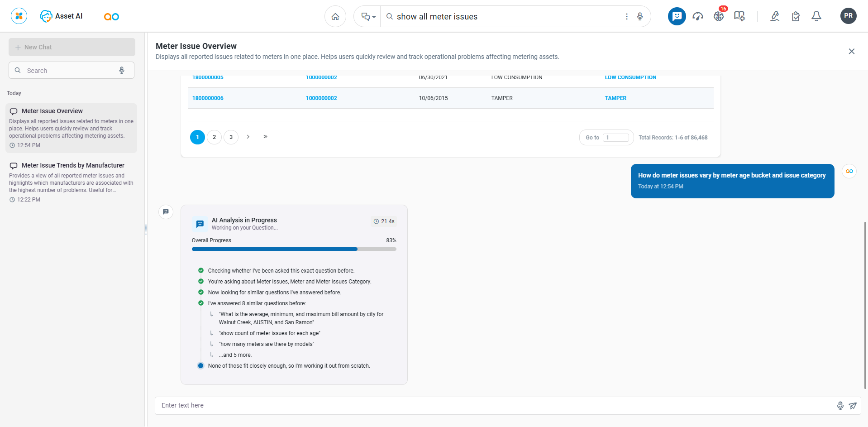Open the PR user profile avatar
Screen dimensions: 868x427
[849, 16]
